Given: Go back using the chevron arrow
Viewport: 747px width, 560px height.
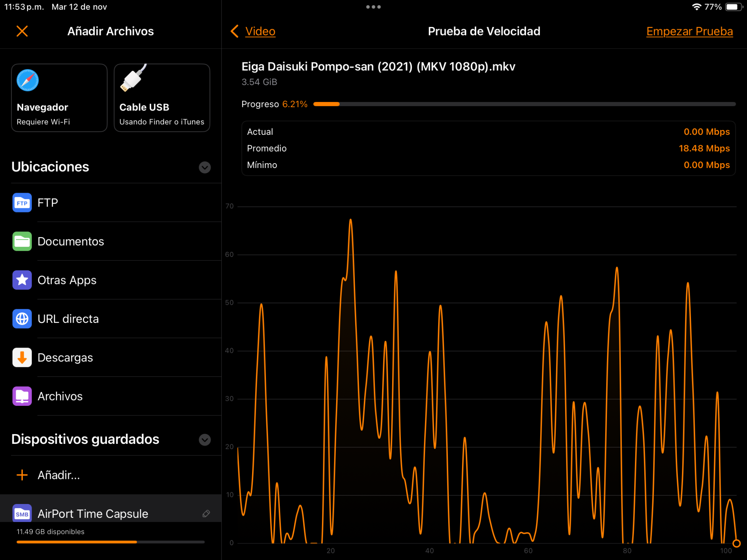Looking at the screenshot, I should [x=235, y=31].
